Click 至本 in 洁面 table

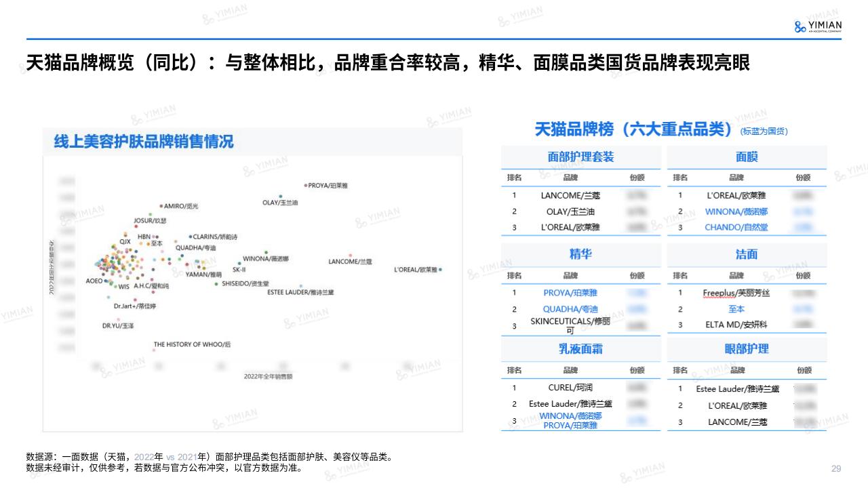click(736, 309)
